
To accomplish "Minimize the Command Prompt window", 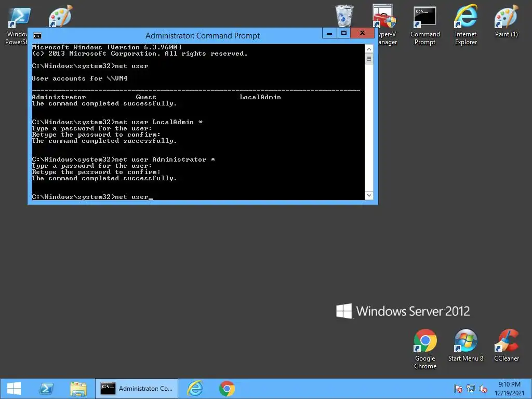I will (329, 33).
